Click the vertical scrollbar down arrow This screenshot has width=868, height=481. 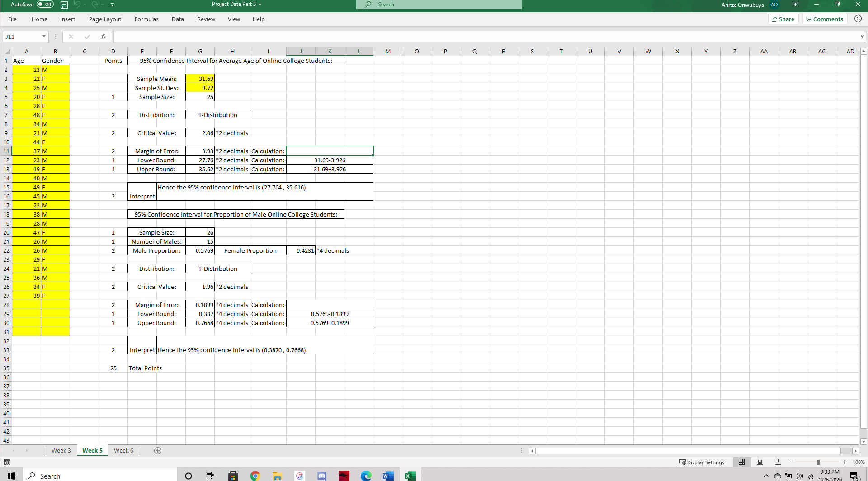[x=863, y=441]
